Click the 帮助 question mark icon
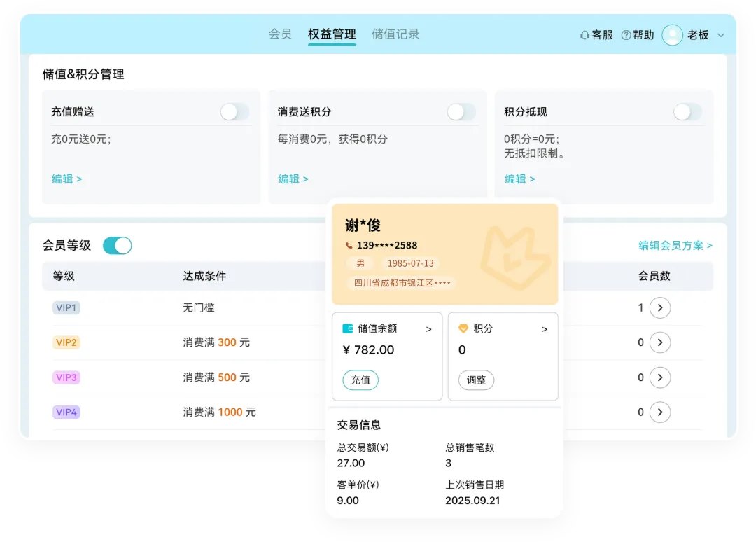Image resolution: width=756 pixels, height=542 pixels. [626, 35]
